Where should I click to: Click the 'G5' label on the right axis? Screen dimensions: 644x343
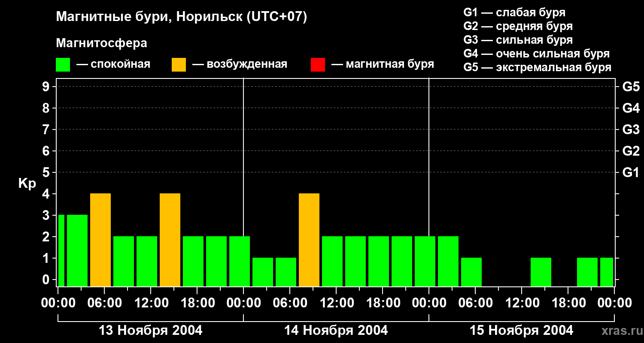point(631,87)
